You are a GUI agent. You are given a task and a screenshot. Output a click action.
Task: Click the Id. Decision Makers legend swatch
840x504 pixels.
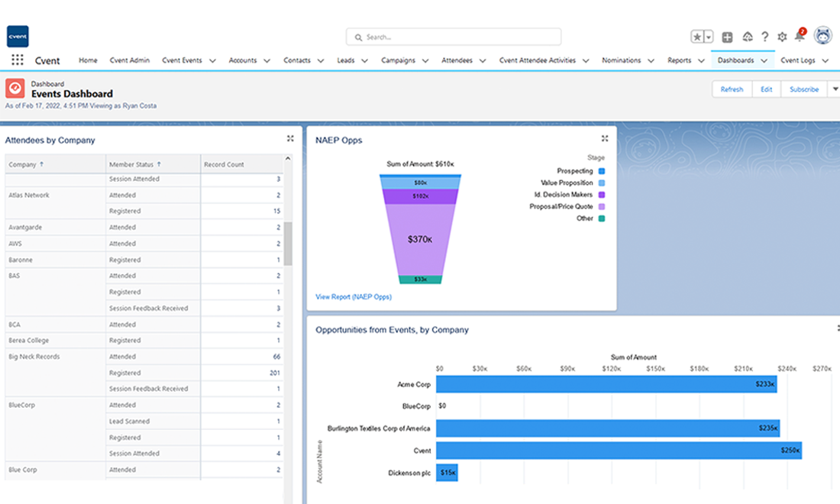pyautogui.click(x=602, y=195)
